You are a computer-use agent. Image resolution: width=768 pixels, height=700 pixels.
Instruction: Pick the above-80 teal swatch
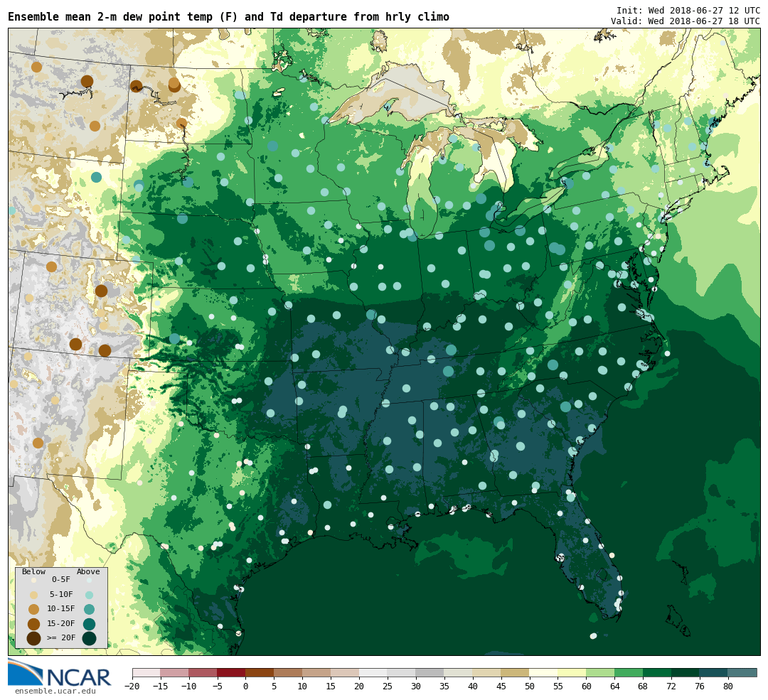click(742, 672)
